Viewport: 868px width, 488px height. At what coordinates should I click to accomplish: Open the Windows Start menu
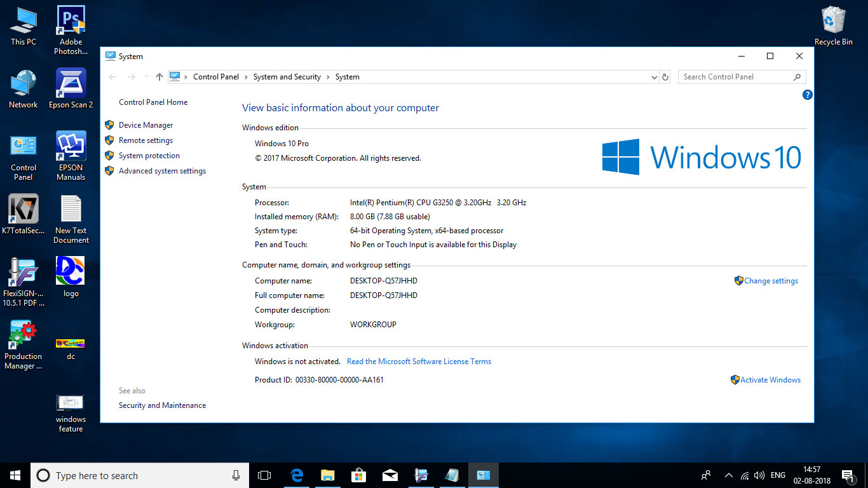pos(15,475)
